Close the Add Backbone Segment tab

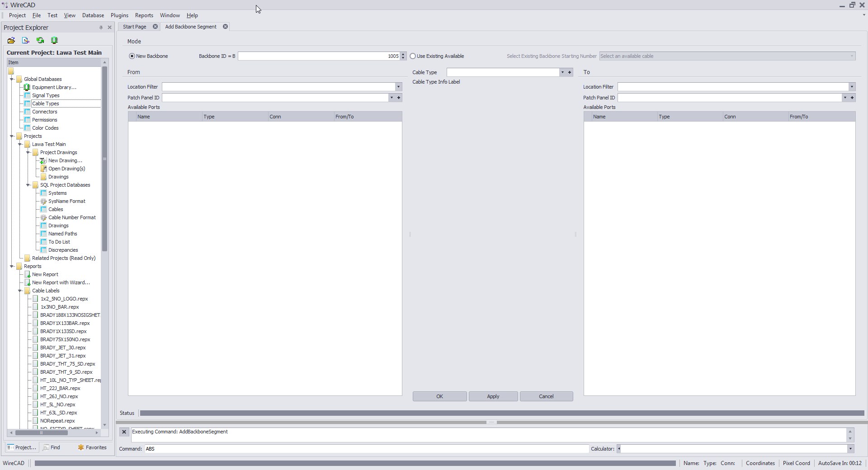click(225, 27)
